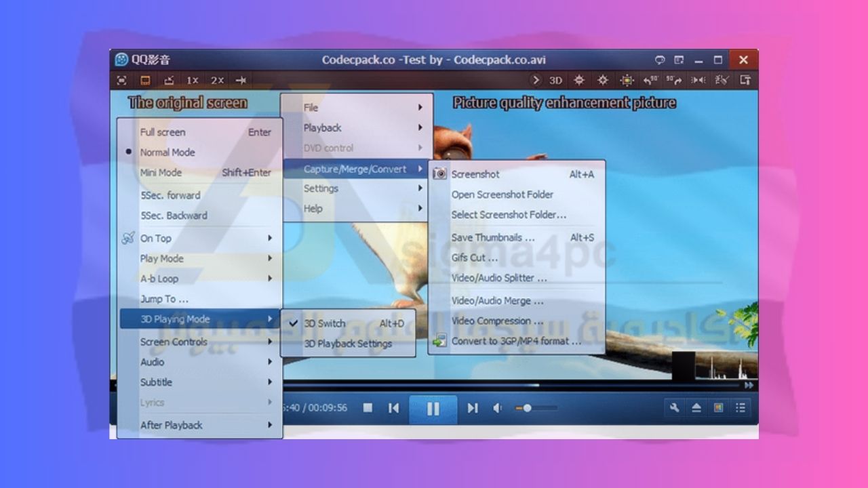
Task: Toggle the playlist icon in bottom bar
Action: [x=741, y=407]
